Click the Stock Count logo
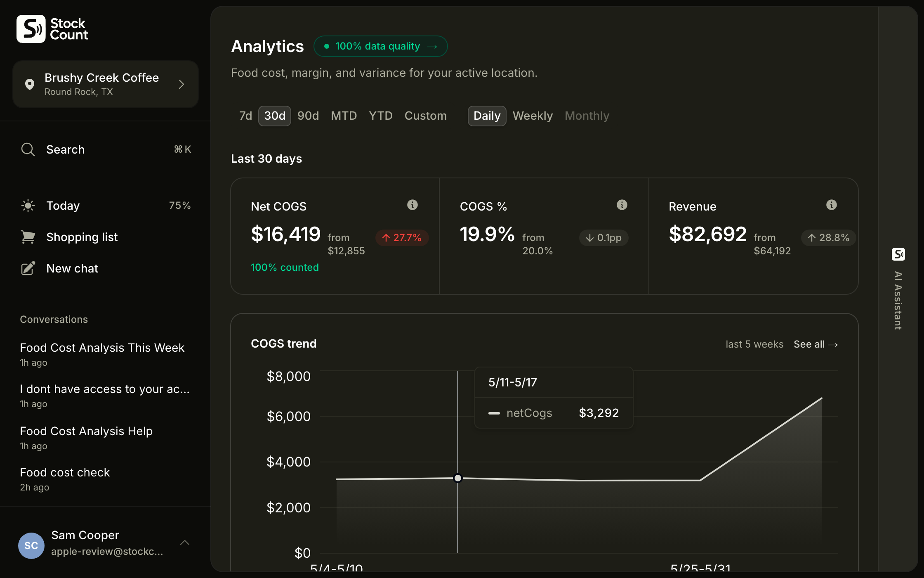The image size is (924, 578). pyautogui.click(x=52, y=29)
